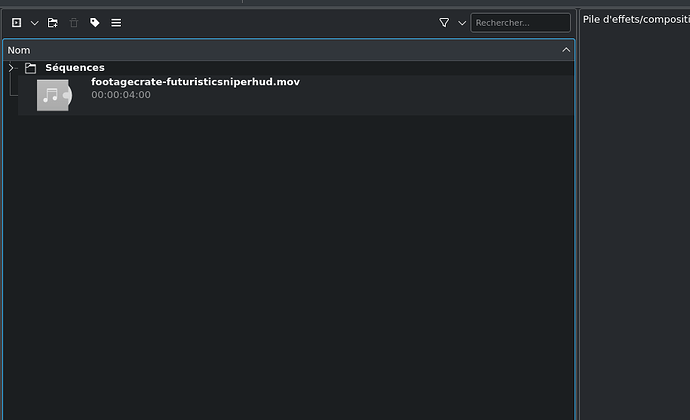Click the Séquences folder icon

click(x=30, y=68)
